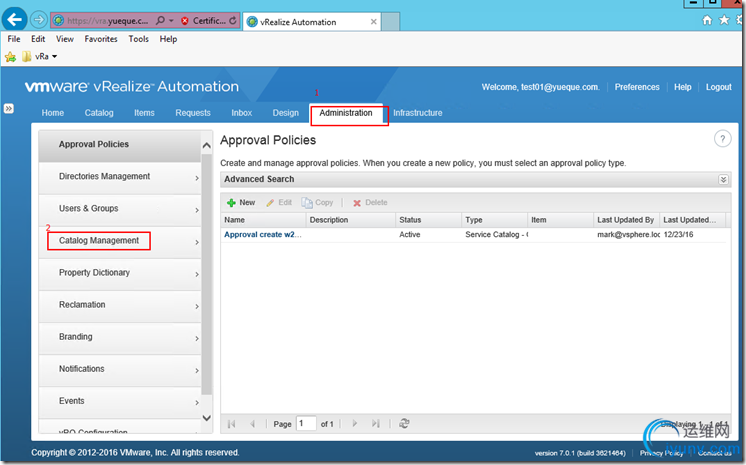
Task: Create a New approval policy
Action: point(241,203)
